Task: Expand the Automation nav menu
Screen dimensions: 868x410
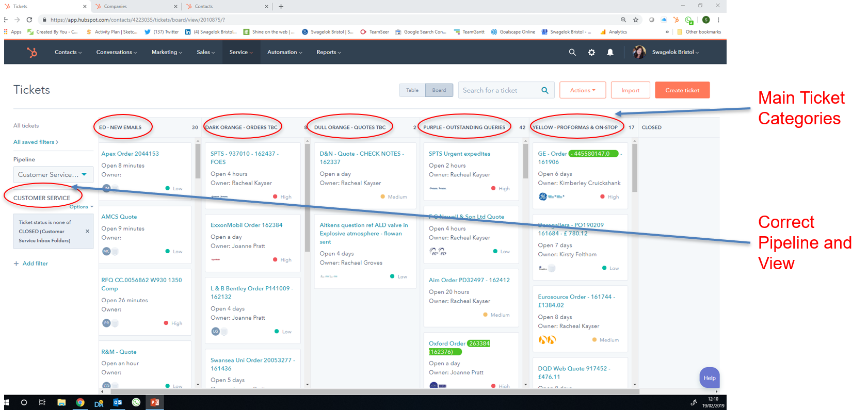Action: (285, 52)
